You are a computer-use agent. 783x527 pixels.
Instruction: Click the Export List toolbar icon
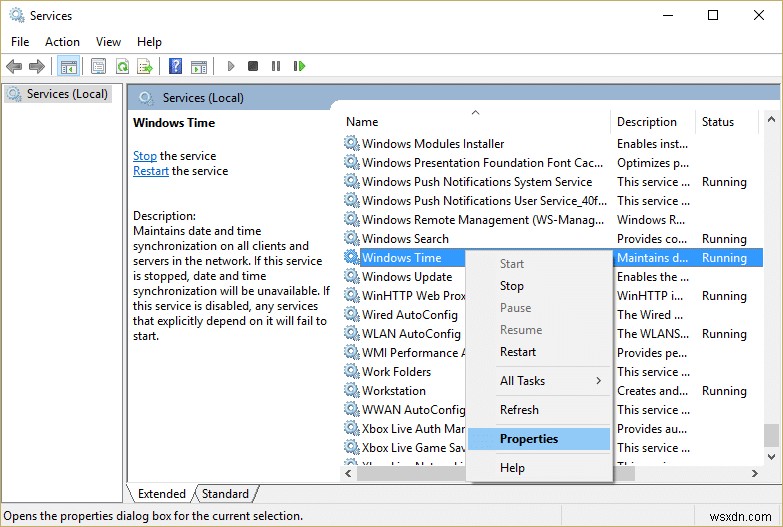tap(144, 66)
